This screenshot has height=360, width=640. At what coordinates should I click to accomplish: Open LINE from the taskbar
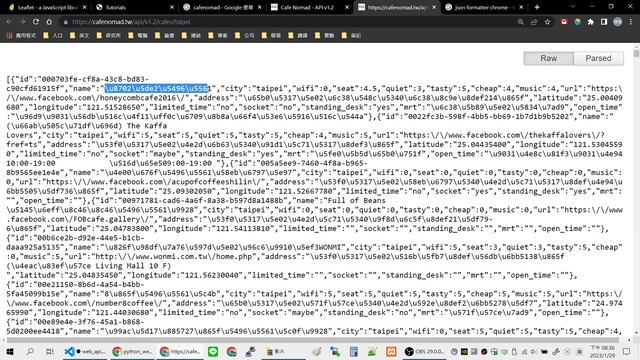(213, 351)
